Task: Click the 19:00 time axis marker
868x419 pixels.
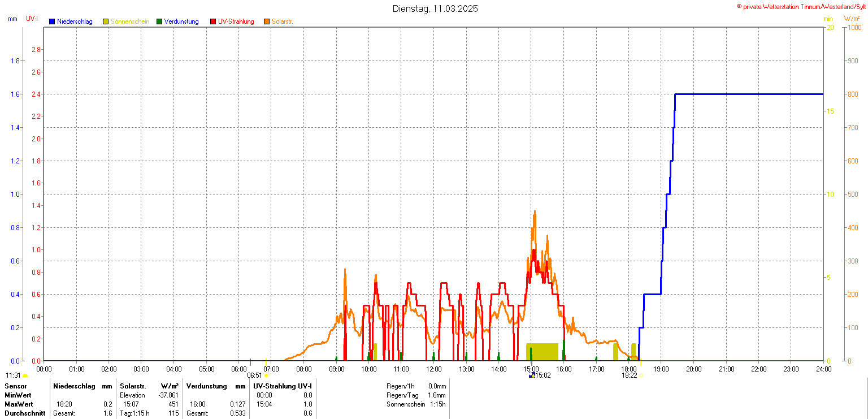Action: click(x=661, y=369)
